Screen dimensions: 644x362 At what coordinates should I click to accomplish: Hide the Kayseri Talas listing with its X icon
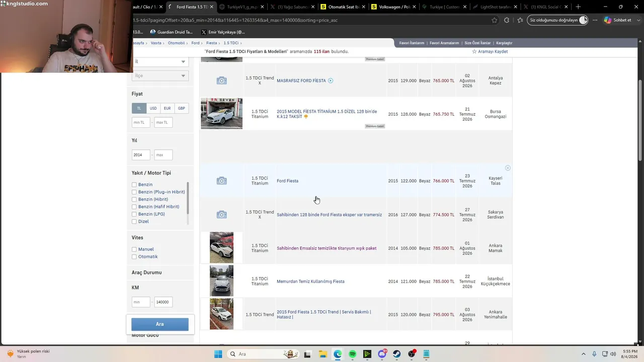pos(508,168)
